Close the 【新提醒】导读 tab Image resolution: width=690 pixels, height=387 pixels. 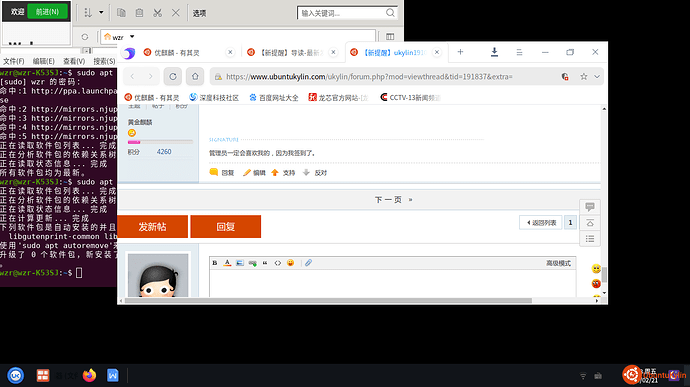(333, 52)
